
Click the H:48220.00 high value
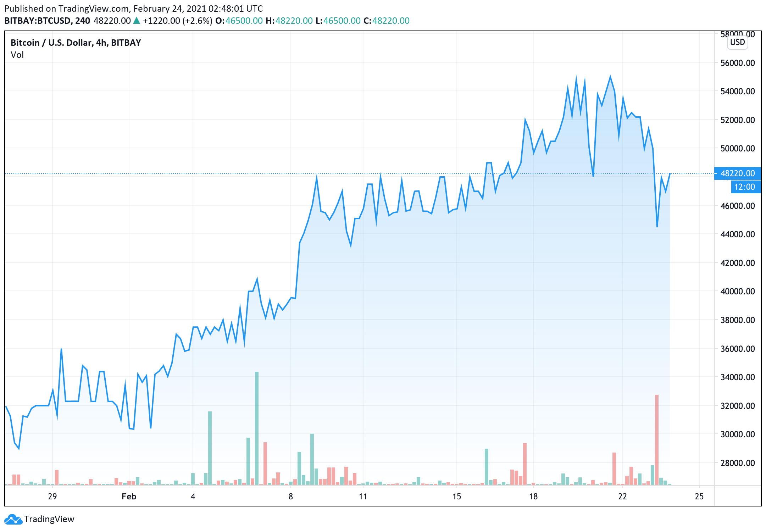(289, 21)
